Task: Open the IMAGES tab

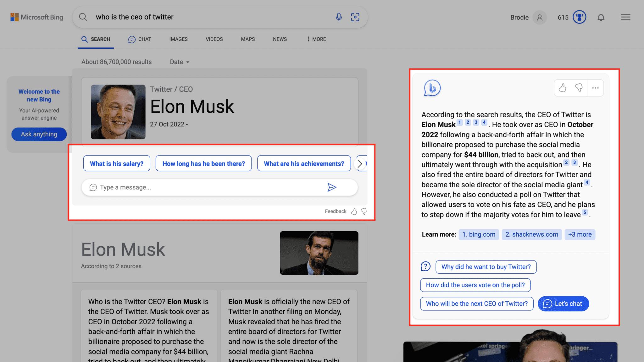Action: tap(178, 39)
